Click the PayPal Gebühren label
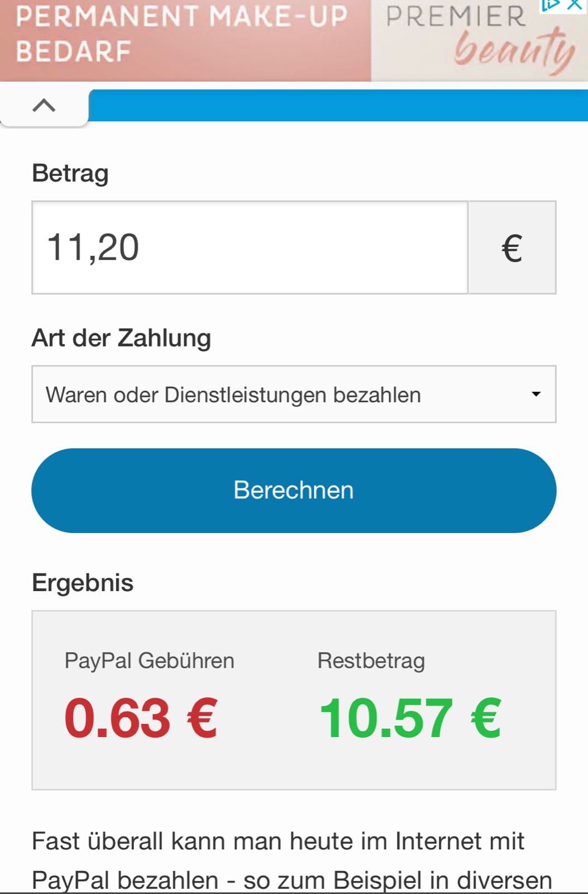Screen dimensions: 588x894 (149, 661)
